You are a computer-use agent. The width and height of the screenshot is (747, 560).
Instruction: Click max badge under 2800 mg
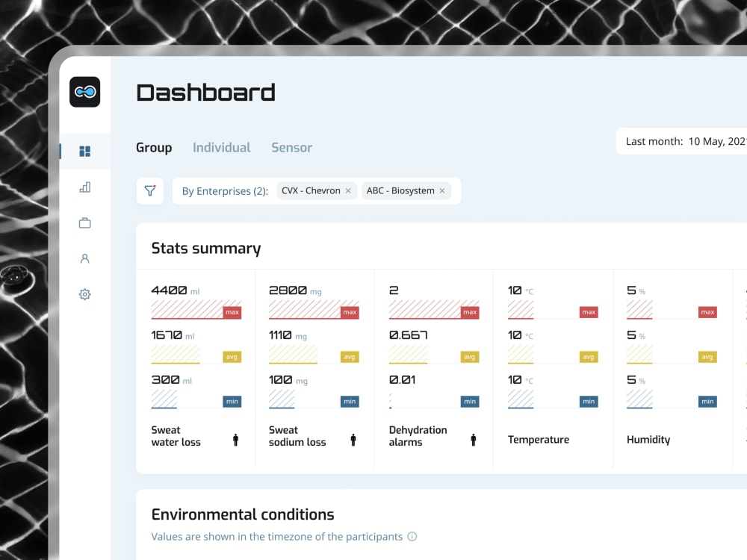tap(350, 312)
